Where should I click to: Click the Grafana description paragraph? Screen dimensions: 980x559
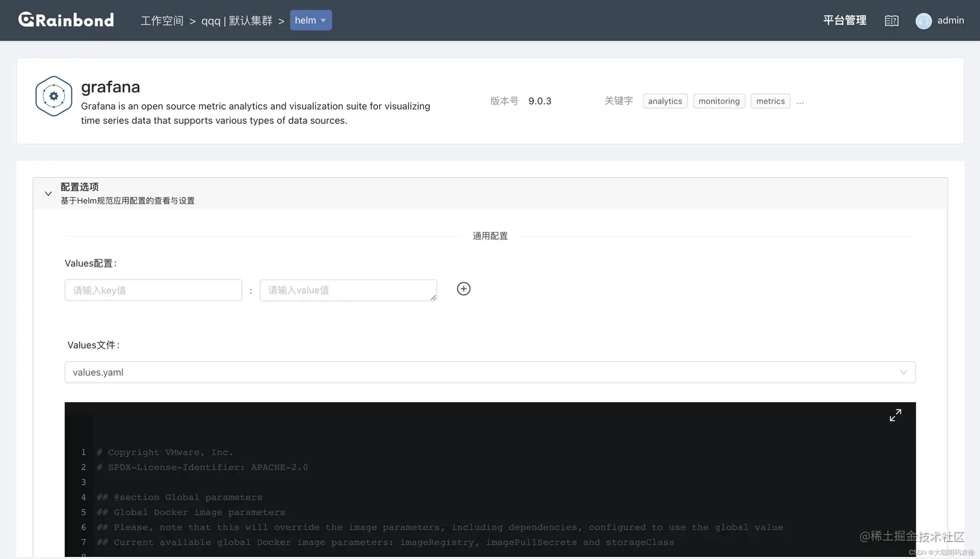tap(255, 113)
